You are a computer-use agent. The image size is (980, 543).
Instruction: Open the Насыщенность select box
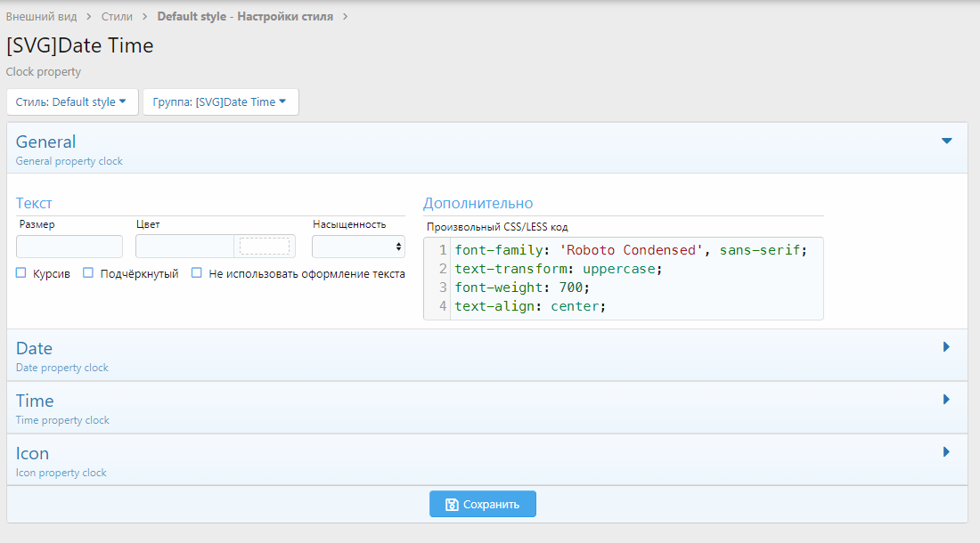[x=358, y=247]
